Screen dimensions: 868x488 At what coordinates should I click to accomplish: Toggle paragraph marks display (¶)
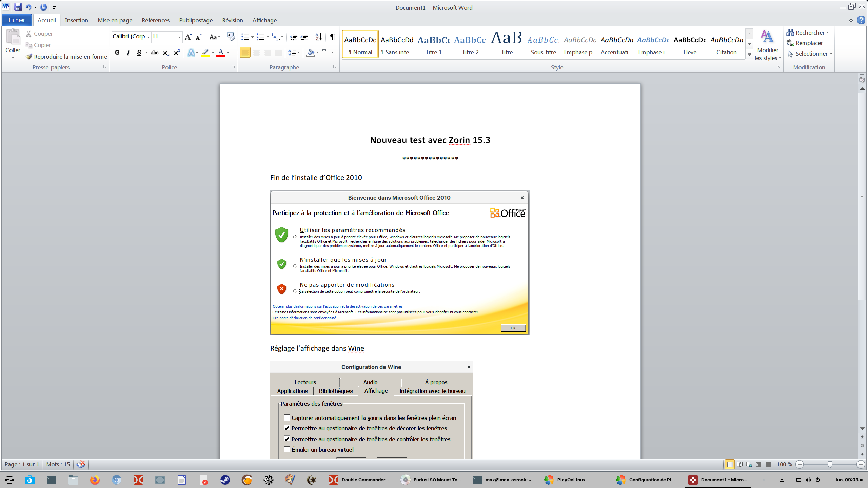(333, 37)
